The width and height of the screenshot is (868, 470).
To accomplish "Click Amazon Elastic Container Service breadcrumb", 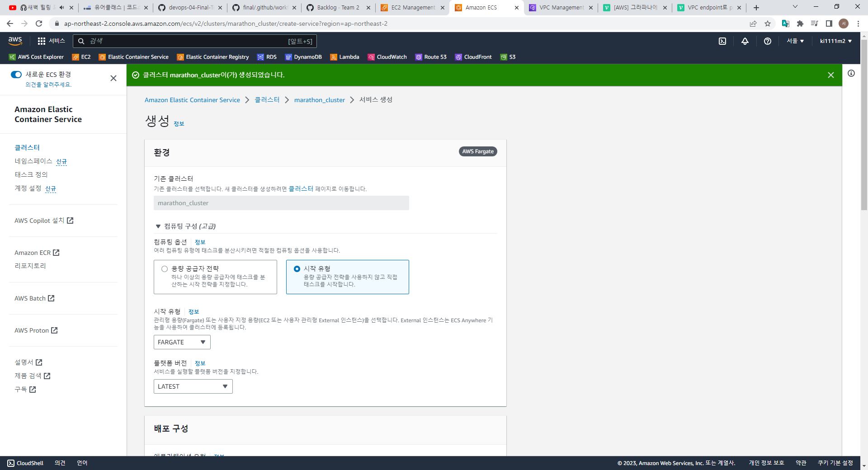I will coord(192,100).
